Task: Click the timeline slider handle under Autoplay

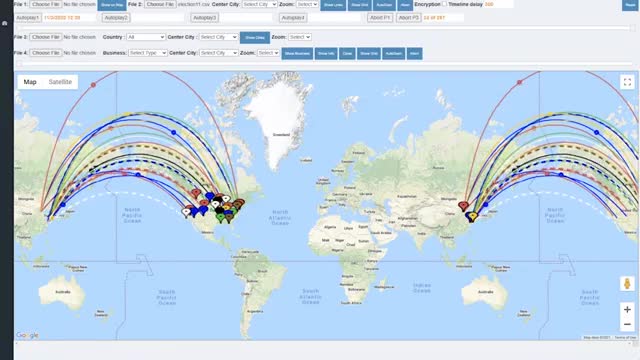Action: click(632, 28)
